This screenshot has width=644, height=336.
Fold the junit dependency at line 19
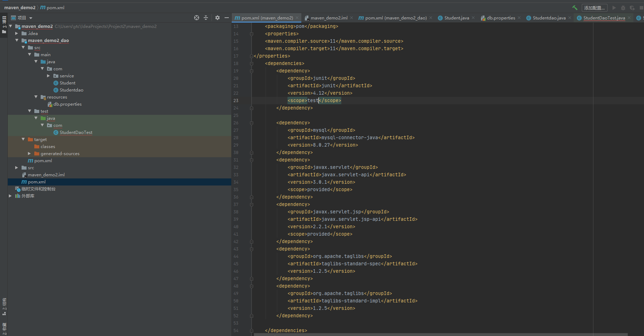tap(251, 71)
